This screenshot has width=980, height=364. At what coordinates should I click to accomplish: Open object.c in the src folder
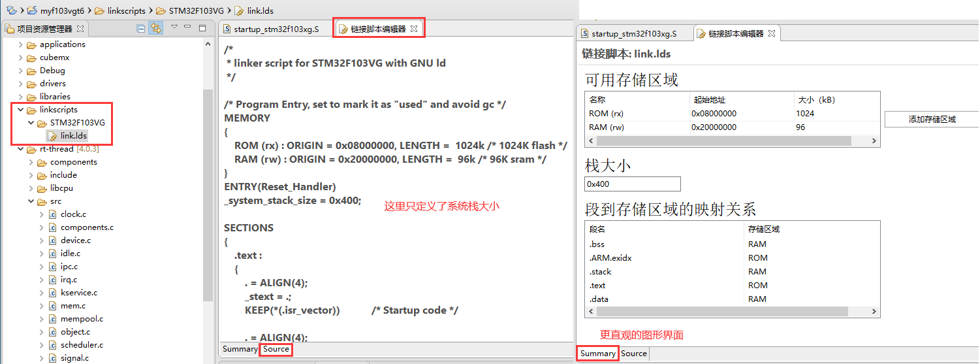[x=75, y=332]
